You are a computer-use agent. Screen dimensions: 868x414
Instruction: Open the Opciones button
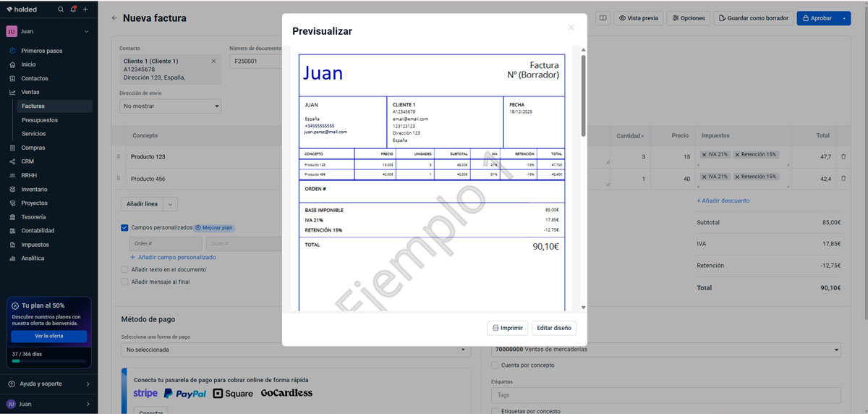[x=688, y=18]
